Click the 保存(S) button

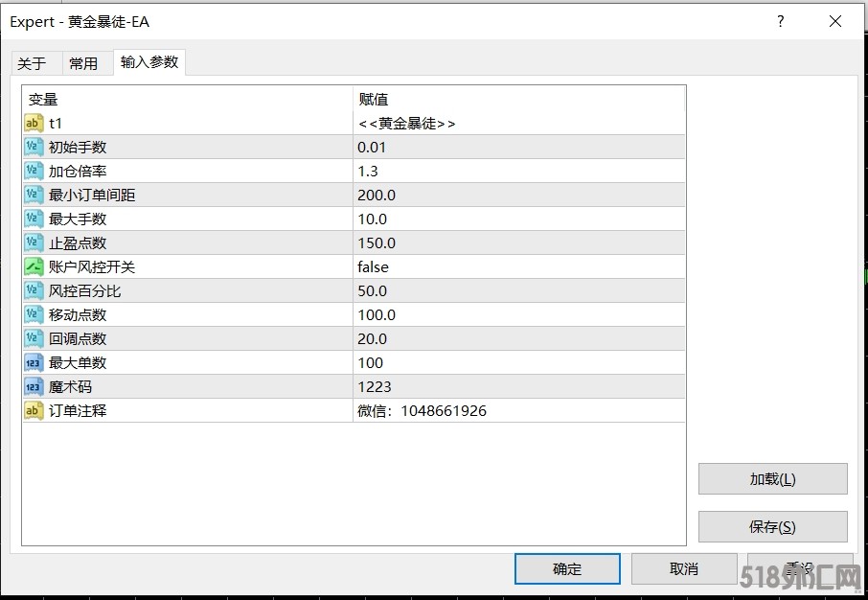pos(772,526)
